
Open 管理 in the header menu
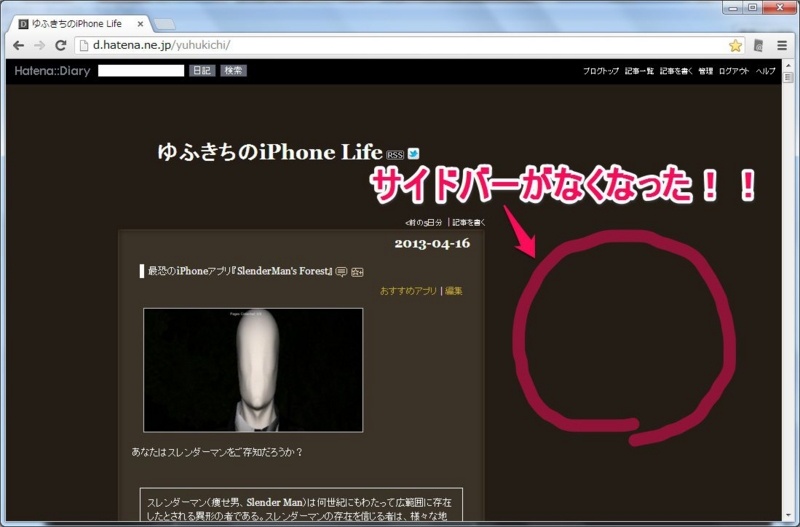point(706,71)
